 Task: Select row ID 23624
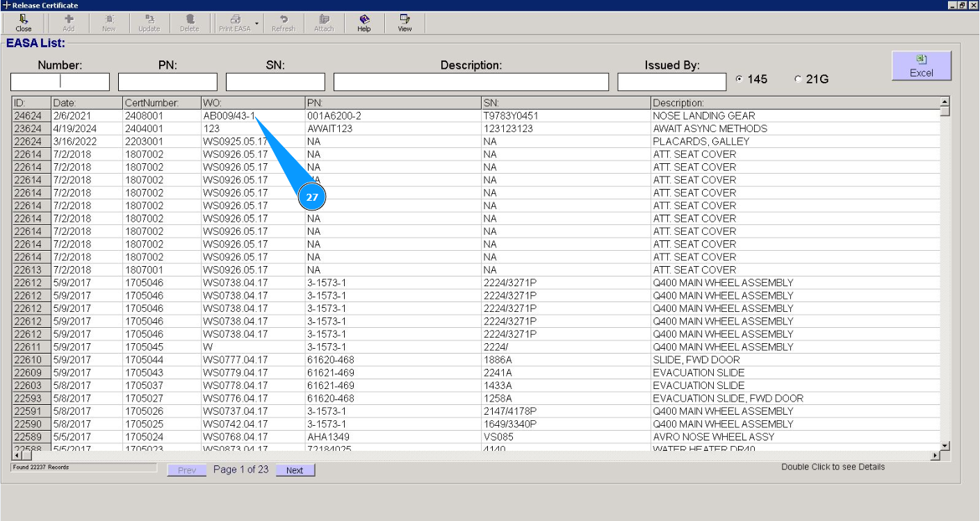31,129
